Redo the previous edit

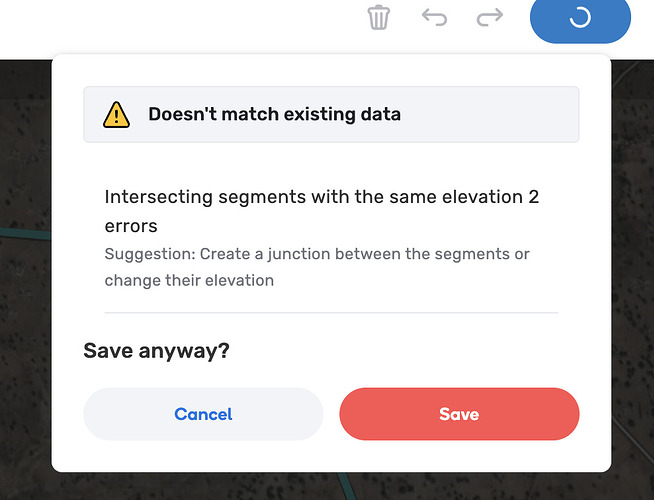tap(489, 18)
